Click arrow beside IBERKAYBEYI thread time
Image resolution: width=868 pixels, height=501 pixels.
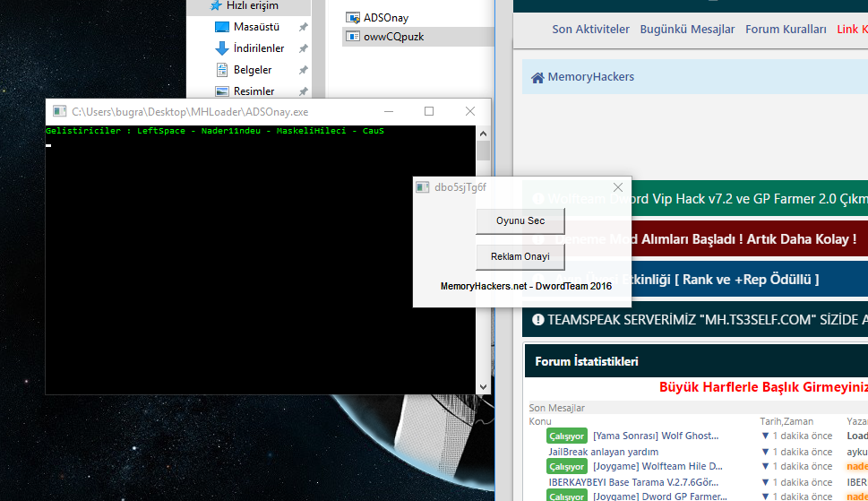(x=766, y=482)
